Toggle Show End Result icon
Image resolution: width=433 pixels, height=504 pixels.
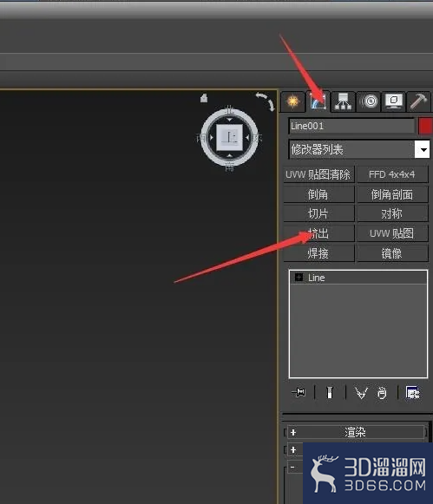click(x=330, y=392)
